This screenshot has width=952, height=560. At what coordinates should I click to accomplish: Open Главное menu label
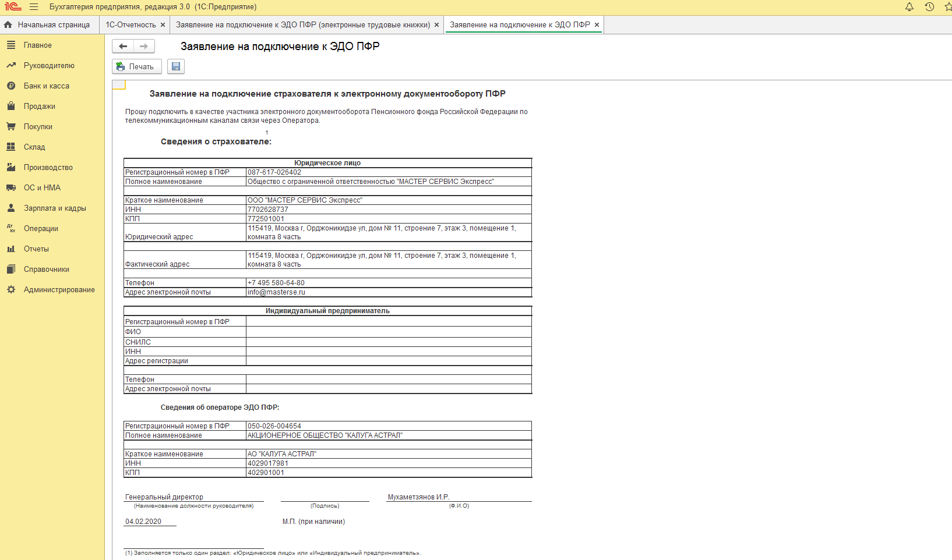[37, 45]
